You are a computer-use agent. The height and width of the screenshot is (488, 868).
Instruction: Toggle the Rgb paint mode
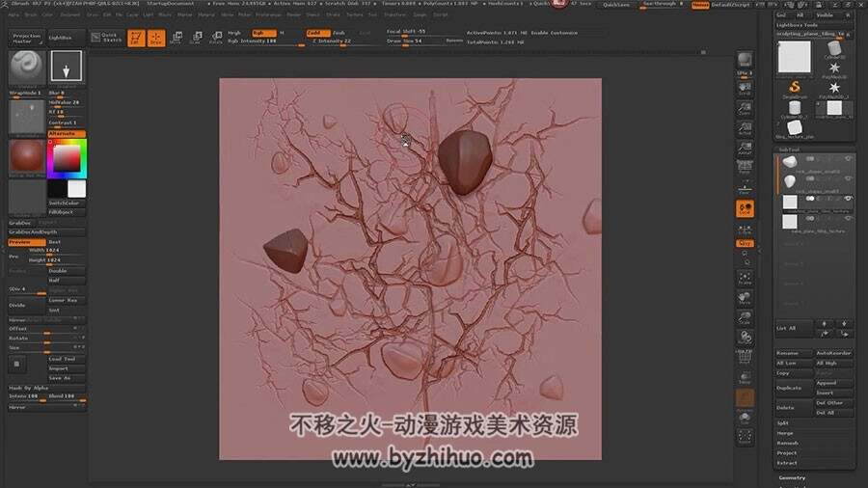pos(263,33)
